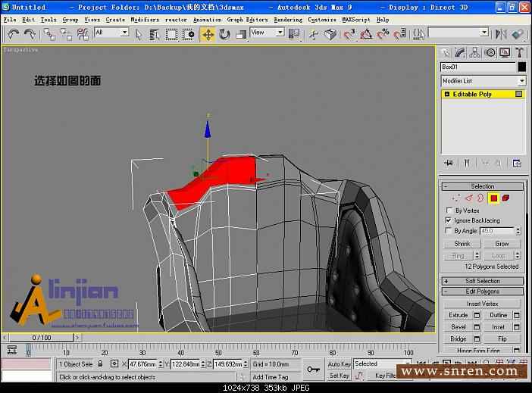Viewport: 532px width, 393px height.
Task: Collapse the Edit Polygons rollout
Action: click(x=483, y=292)
